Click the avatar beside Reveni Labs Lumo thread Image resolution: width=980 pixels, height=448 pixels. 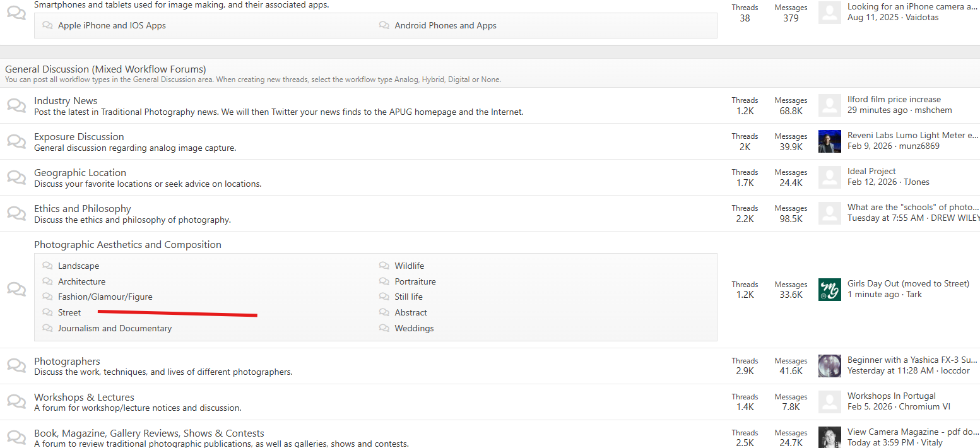point(829,141)
